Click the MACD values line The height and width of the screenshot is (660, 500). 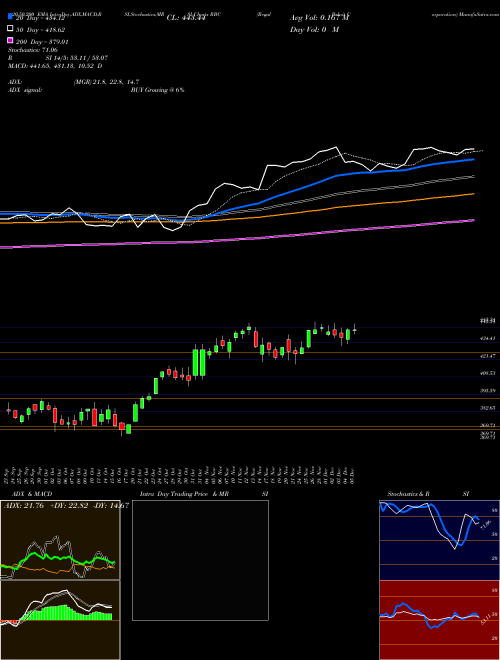(x=55, y=66)
